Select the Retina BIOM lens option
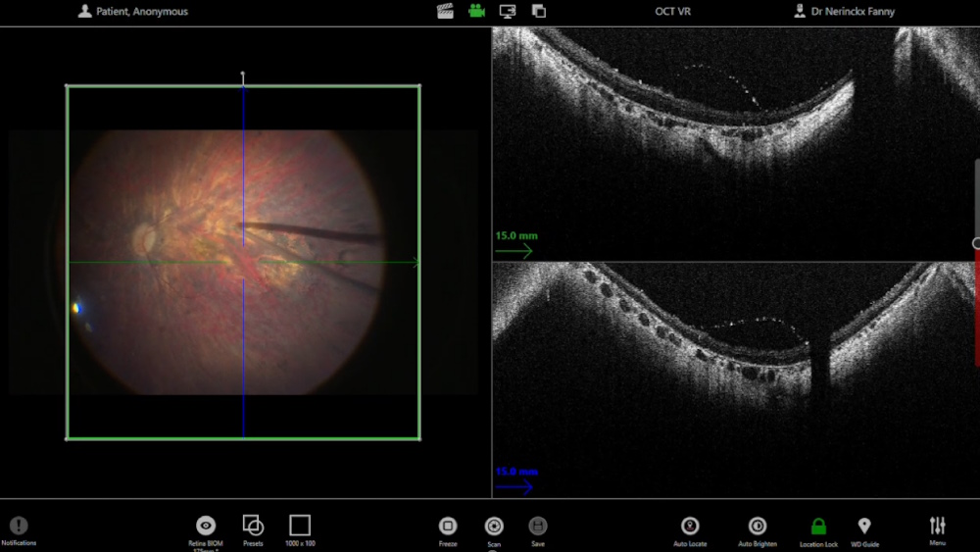This screenshot has height=552, width=980. pyautogui.click(x=205, y=527)
